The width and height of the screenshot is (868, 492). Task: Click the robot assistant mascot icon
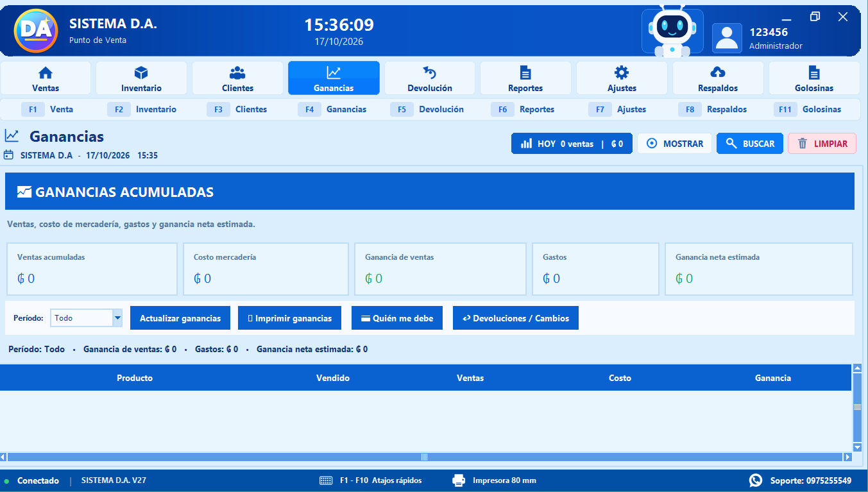(672, 32)
